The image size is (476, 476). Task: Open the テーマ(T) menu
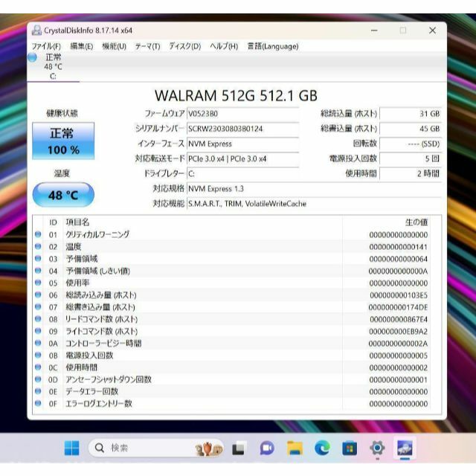pos(147,46)
